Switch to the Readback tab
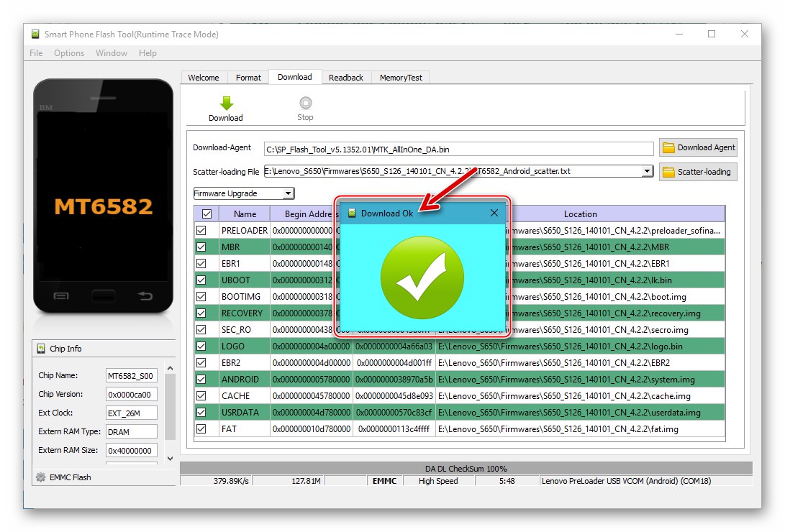 pos(346,77)
